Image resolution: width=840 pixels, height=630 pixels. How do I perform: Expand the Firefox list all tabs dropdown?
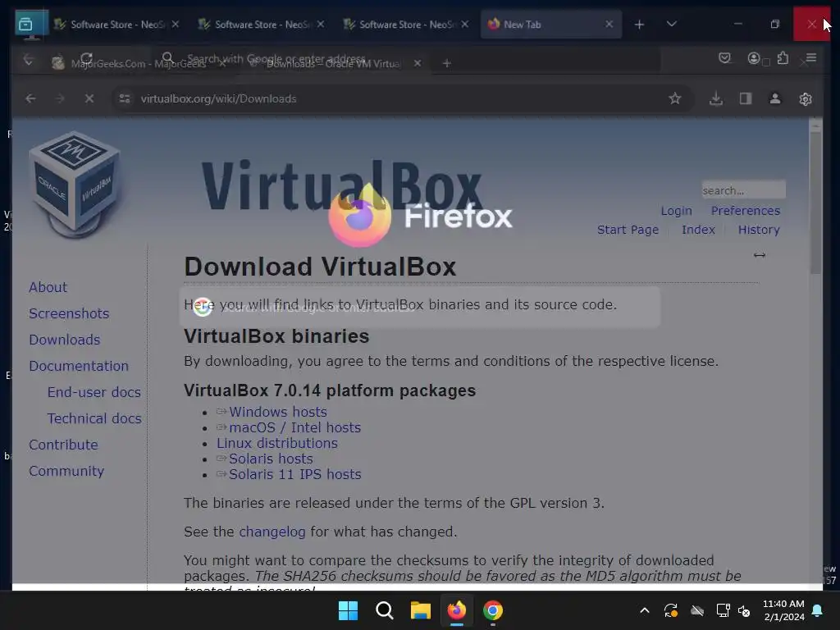point(671,24)
